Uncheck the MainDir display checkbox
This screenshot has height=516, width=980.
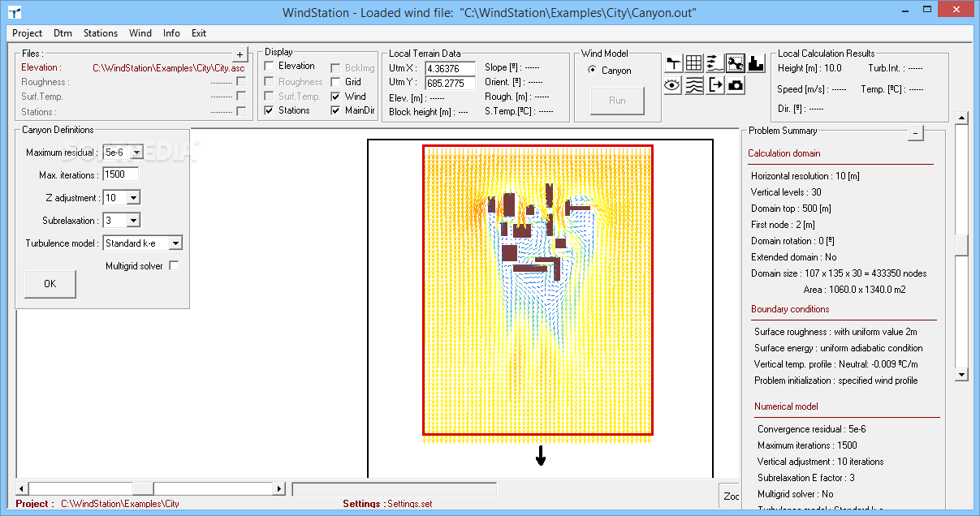pos(336,110)
